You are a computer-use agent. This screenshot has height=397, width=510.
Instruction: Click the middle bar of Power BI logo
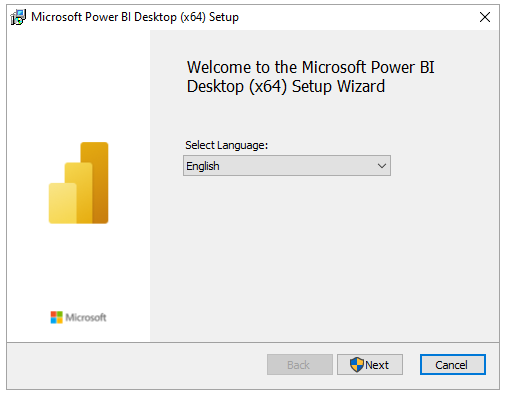click(79, 193)
